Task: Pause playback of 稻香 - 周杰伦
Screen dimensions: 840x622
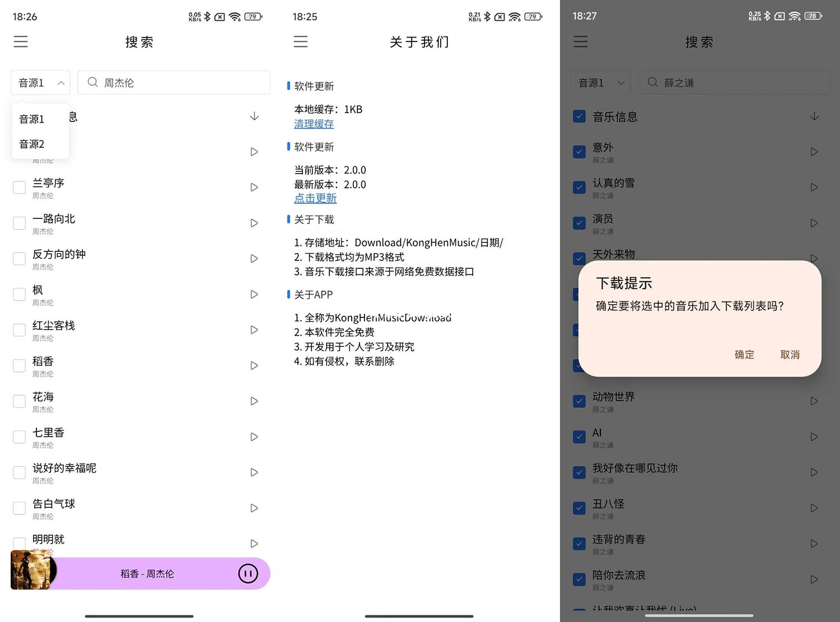Action: (248, 573)
